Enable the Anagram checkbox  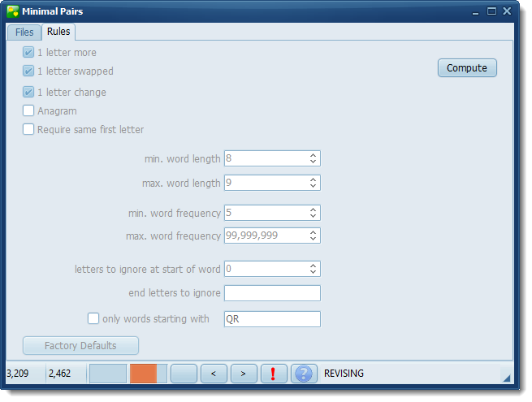(28, 110)
